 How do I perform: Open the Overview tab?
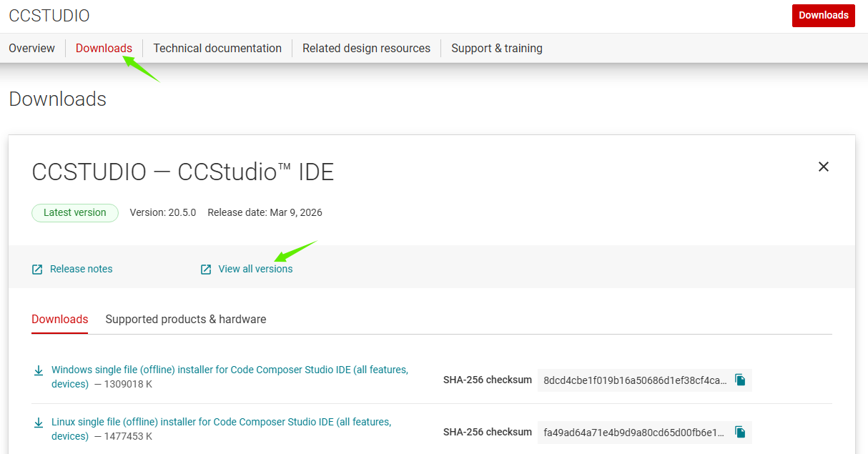coord(31,49)
